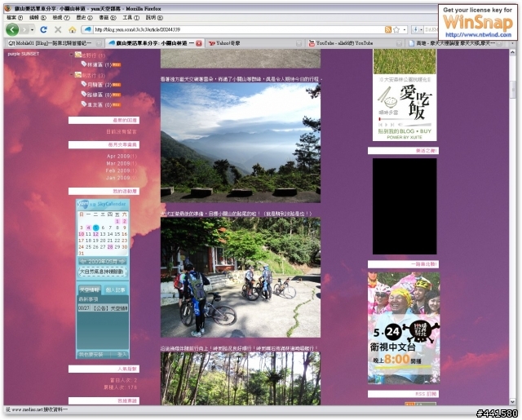Collapse the second category folder with (3)

click(71, 75)
